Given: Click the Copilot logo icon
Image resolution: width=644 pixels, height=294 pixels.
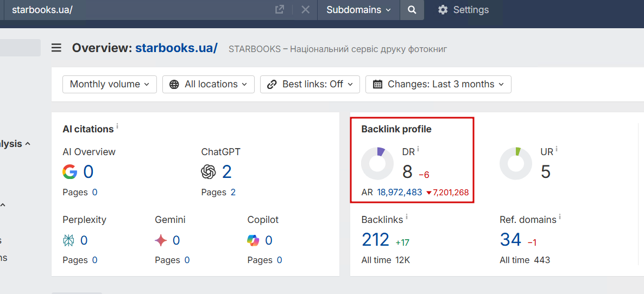Looking at the screenshot, I should coord(254,240).
